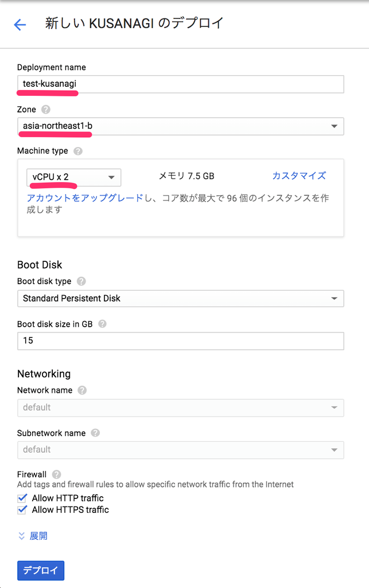
Task: Go back using the left arrow icon
Action: 20,25
